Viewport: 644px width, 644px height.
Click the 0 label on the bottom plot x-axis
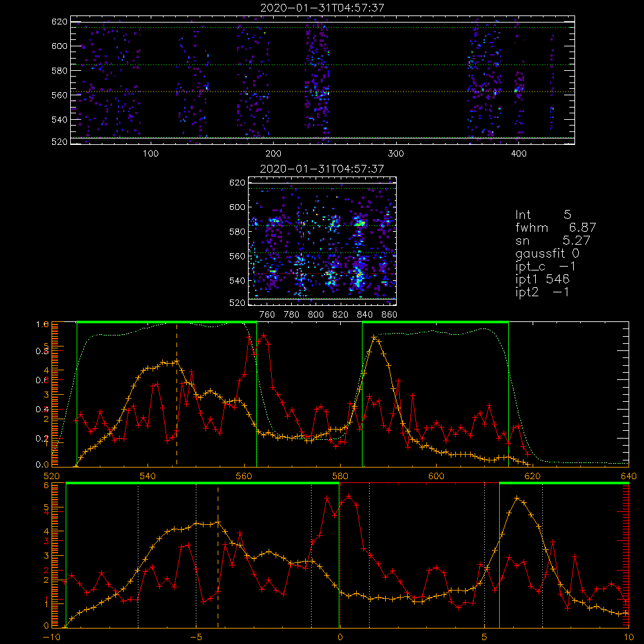[339, 637]
